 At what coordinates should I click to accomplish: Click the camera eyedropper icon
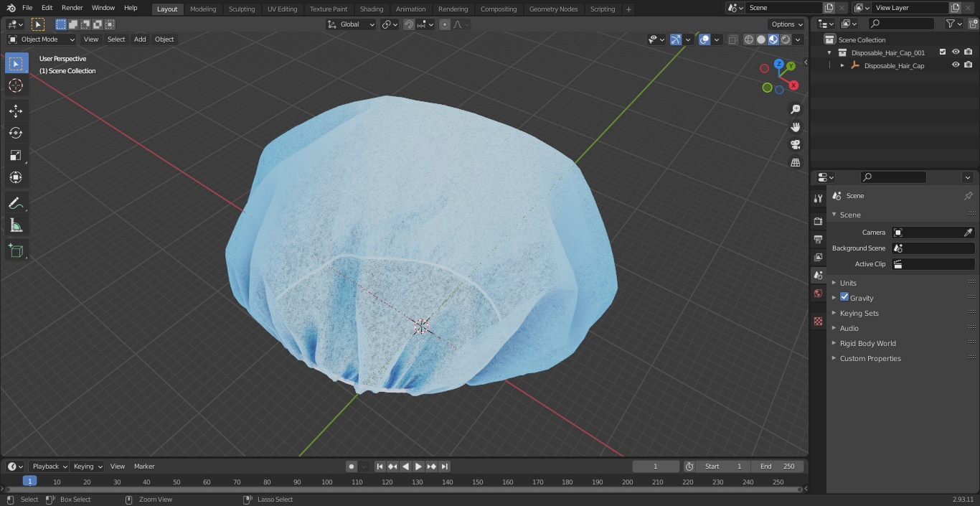pos(968,233)
